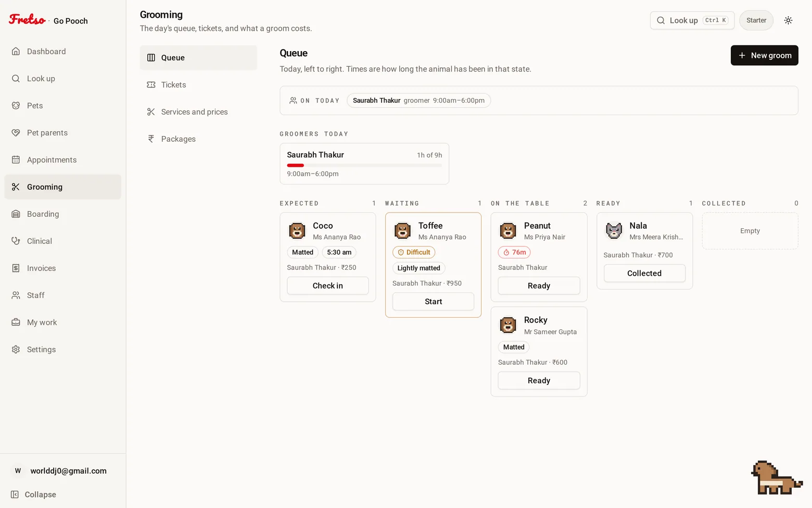Click the Appointments calendar icon
This screenshot has height=508, width=812.
[16, 159]
